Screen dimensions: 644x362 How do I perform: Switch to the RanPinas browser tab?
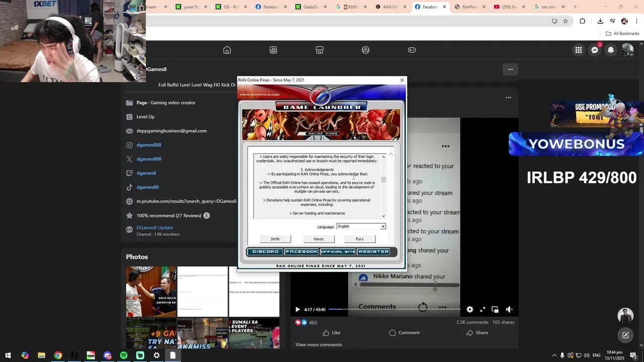(x=470, y=7)
